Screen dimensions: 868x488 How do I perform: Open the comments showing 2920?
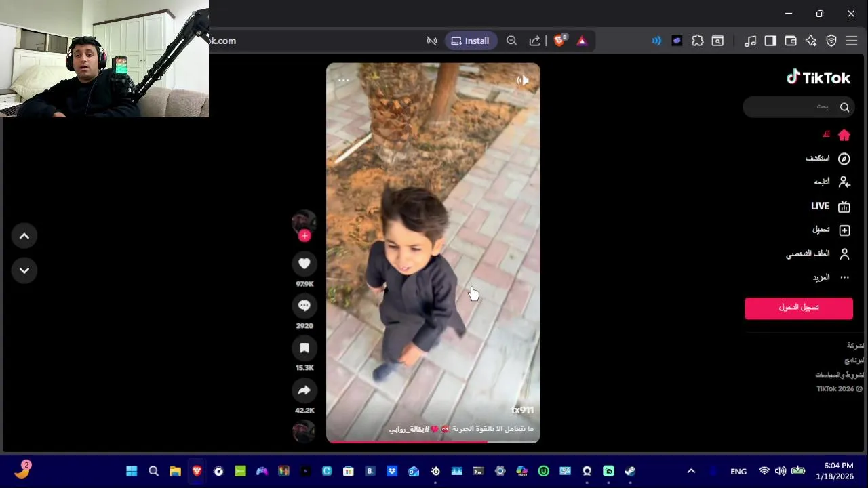click(304, 306)
